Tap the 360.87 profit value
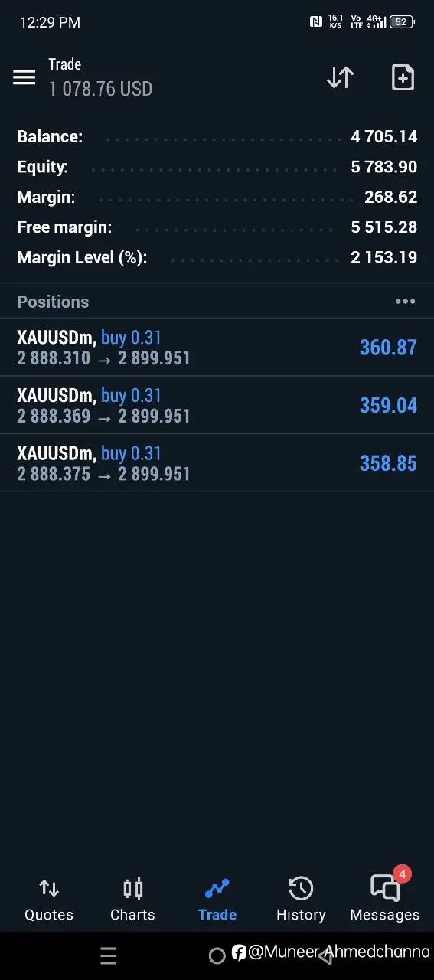 [x=388, y=348]
